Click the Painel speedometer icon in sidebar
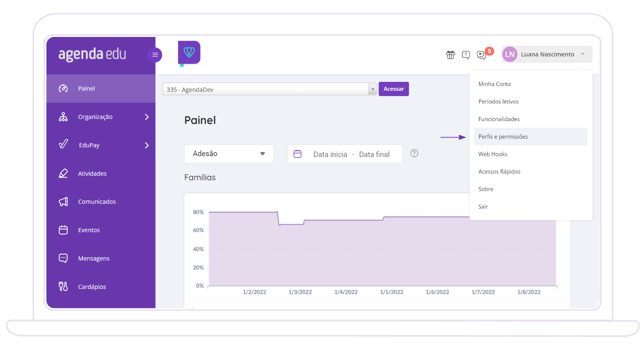 63,89
